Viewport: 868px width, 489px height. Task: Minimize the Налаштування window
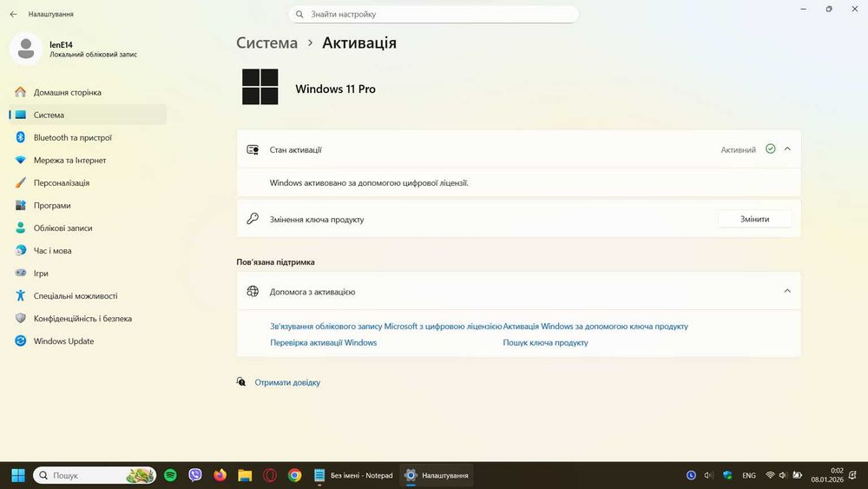coord(803,9)
